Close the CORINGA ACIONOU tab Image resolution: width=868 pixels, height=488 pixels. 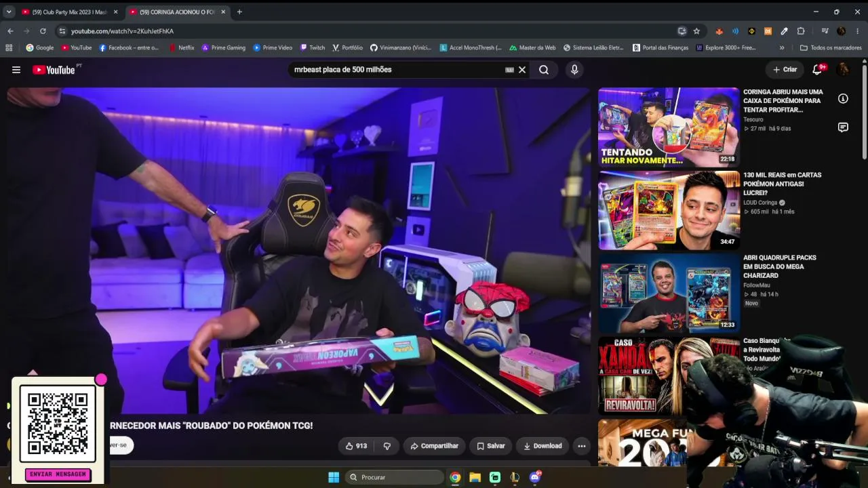click(x=223, y=12)
